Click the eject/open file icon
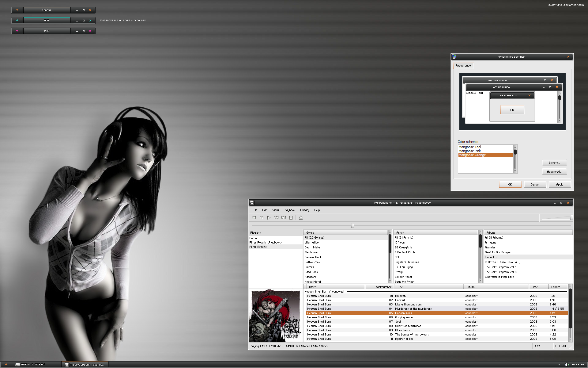Image resolution: width=588 pixels, height=368 pixels. pos(301,218)
